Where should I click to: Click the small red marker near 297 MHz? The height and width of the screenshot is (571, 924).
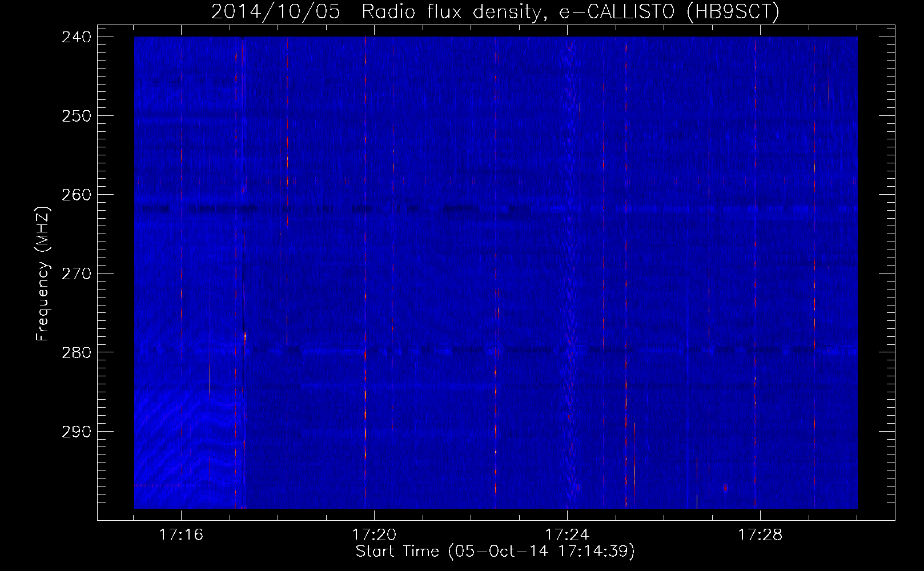726,488
